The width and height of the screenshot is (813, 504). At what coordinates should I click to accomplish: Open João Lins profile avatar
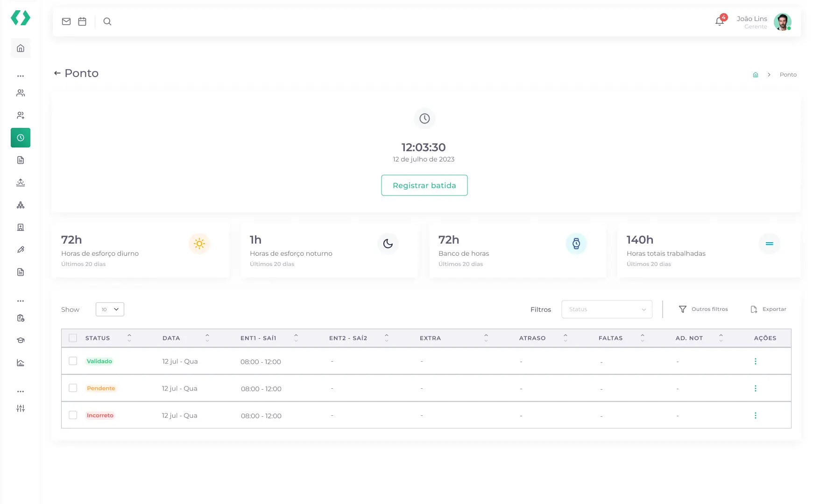click(x=782, y=22)
